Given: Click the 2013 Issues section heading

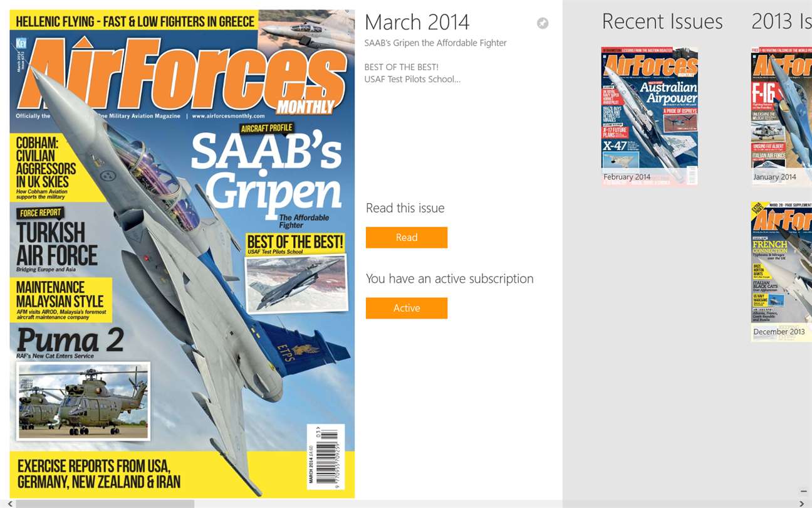Looking at the screenshot, I should click(x=781, y=21).
